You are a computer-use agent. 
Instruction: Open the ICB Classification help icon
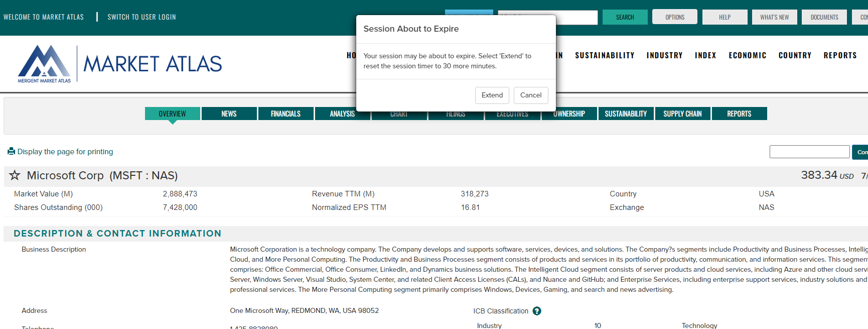point(537,311)
